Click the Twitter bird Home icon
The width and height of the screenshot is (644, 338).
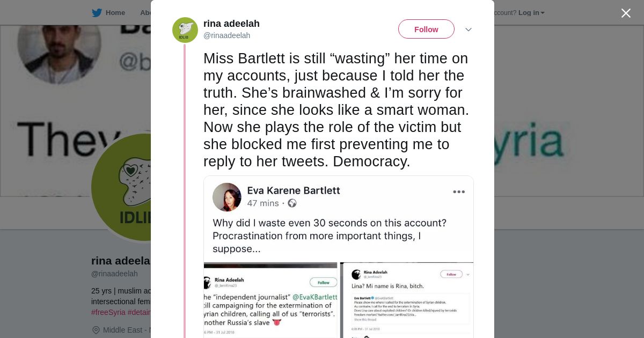tap(97, 13)
